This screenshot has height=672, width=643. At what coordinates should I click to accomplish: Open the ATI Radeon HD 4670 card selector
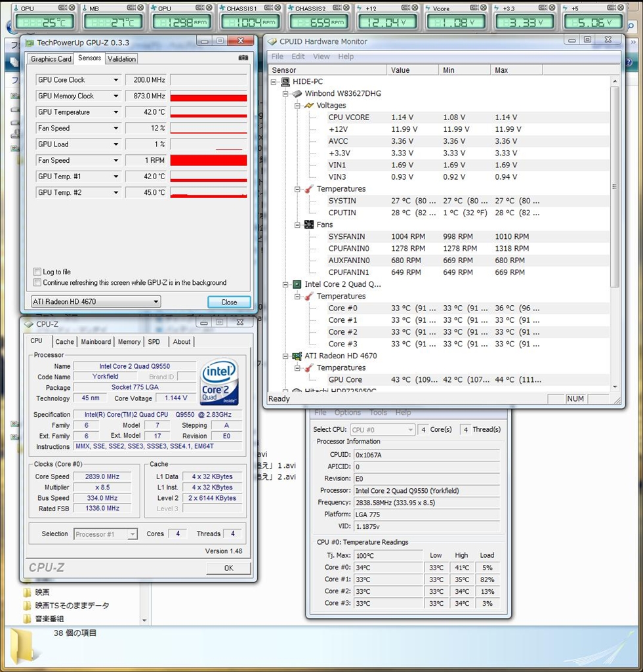coord(96,302)
